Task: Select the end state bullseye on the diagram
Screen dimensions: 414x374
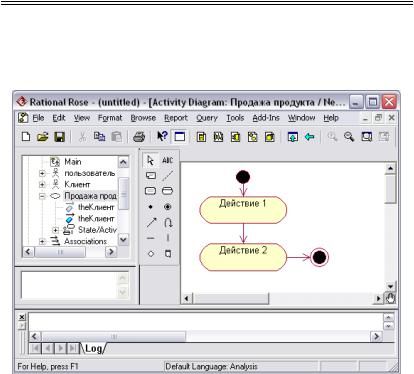Action: [x=319, y=257]
